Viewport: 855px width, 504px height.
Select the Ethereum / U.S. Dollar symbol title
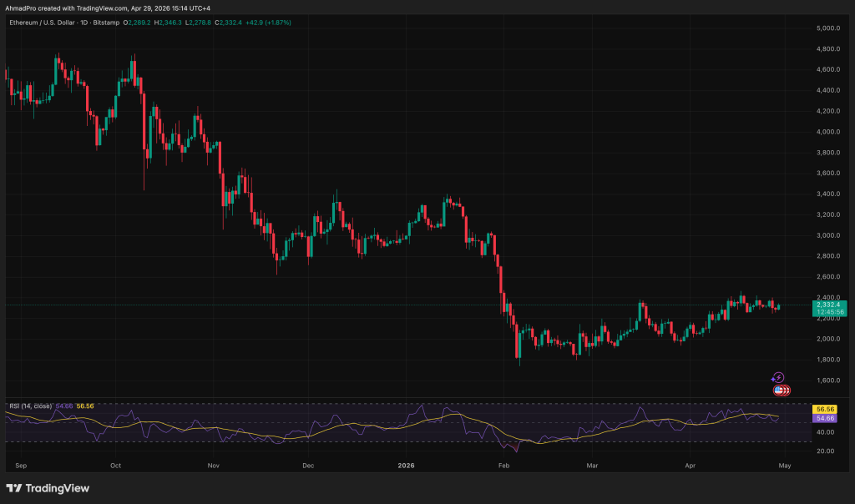(40, 23)
